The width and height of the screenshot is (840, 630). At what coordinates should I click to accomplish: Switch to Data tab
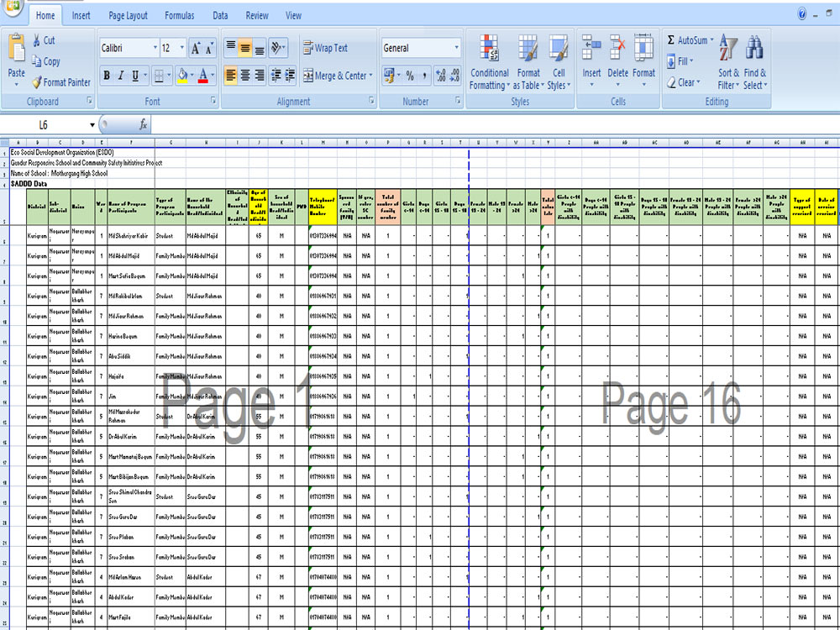(x=220, y=15)
